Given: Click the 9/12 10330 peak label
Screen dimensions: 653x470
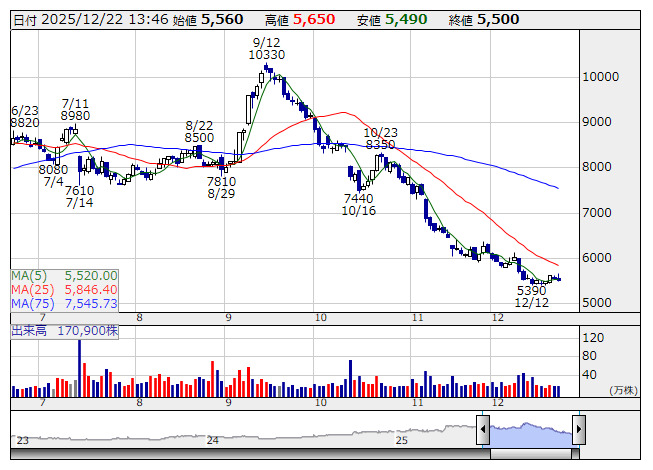Looking at the screenshot, I should [x=267, y=48].
